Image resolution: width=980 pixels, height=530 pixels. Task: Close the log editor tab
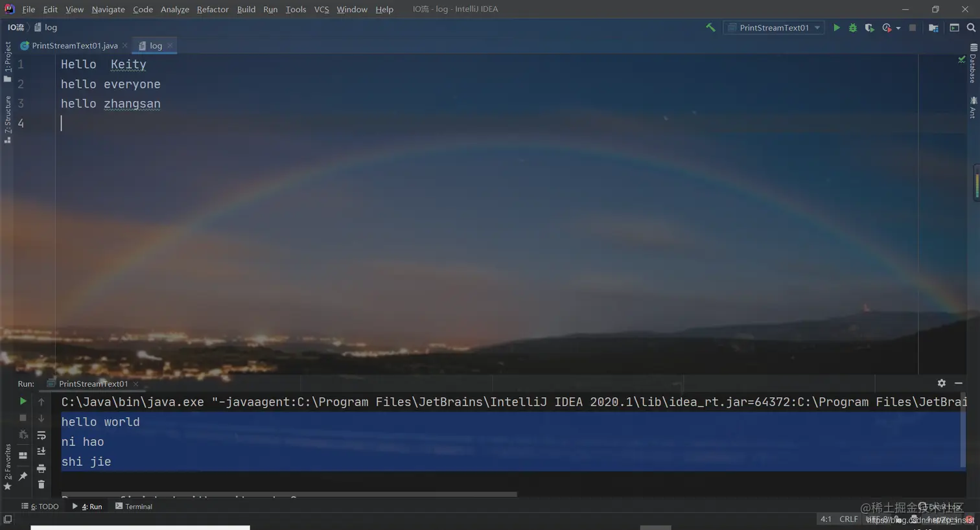coord(170,45)
